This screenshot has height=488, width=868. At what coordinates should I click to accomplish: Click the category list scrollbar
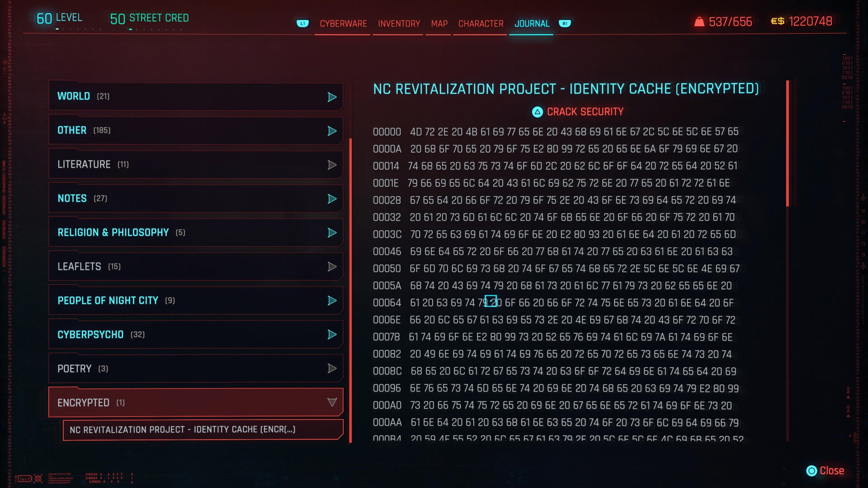(x=350, y=290)
